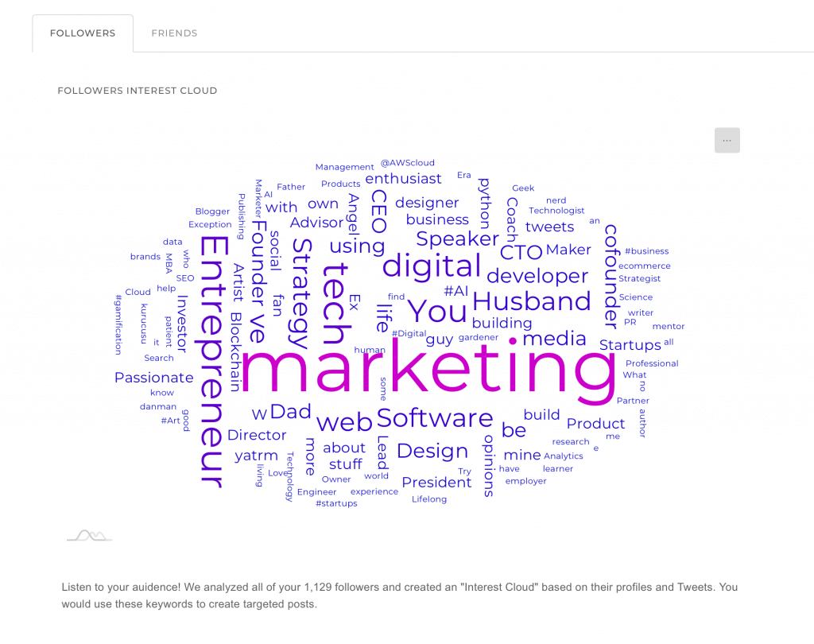Click the large word "marketing"
Viewport: 814px width, 644px height.
428,369
